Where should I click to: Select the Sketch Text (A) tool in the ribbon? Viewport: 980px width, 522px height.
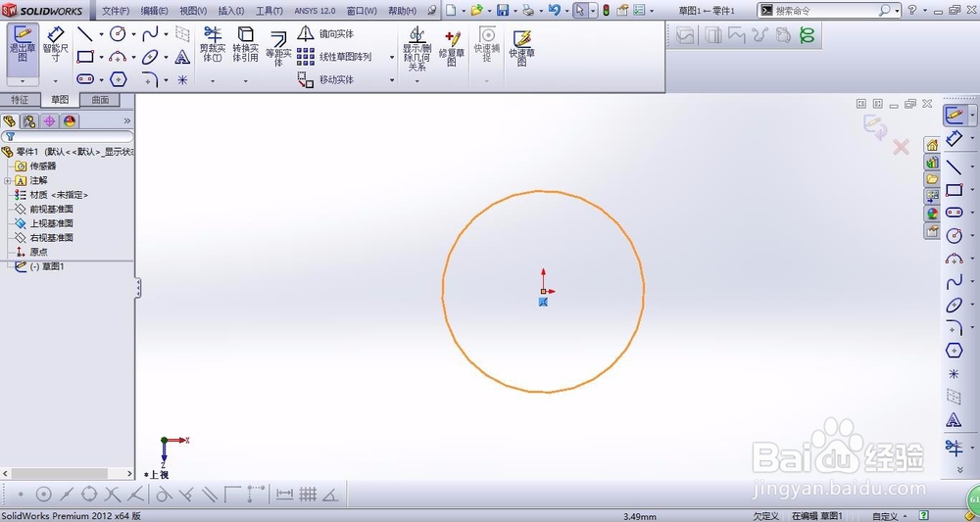[182, 57]
